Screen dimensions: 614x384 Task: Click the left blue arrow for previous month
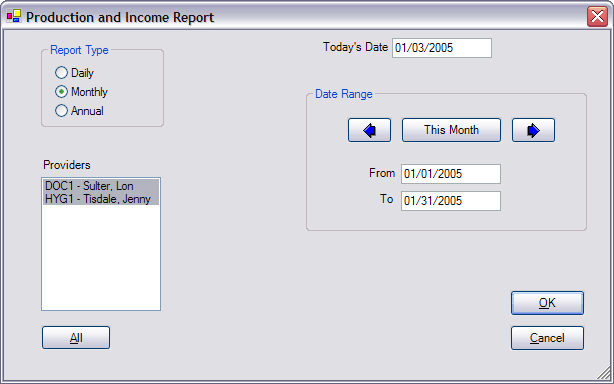[x=369, y=130]
